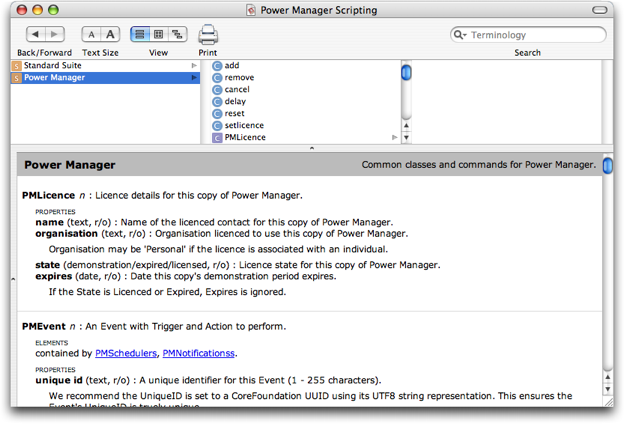Click detail pane scroll down arrow
The height and width of the screenshot is (424, 624).
tap(608, 389)
